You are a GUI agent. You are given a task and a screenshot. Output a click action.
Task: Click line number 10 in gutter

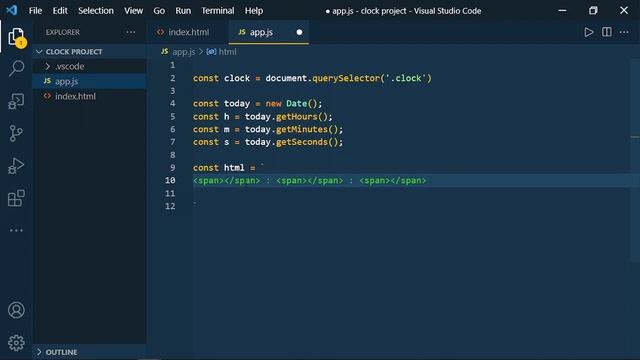tap(170, 180)
